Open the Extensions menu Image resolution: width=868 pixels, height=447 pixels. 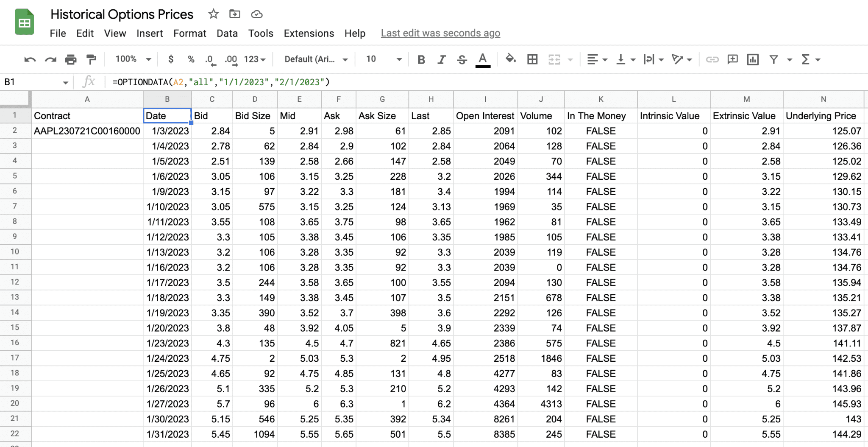309,33
